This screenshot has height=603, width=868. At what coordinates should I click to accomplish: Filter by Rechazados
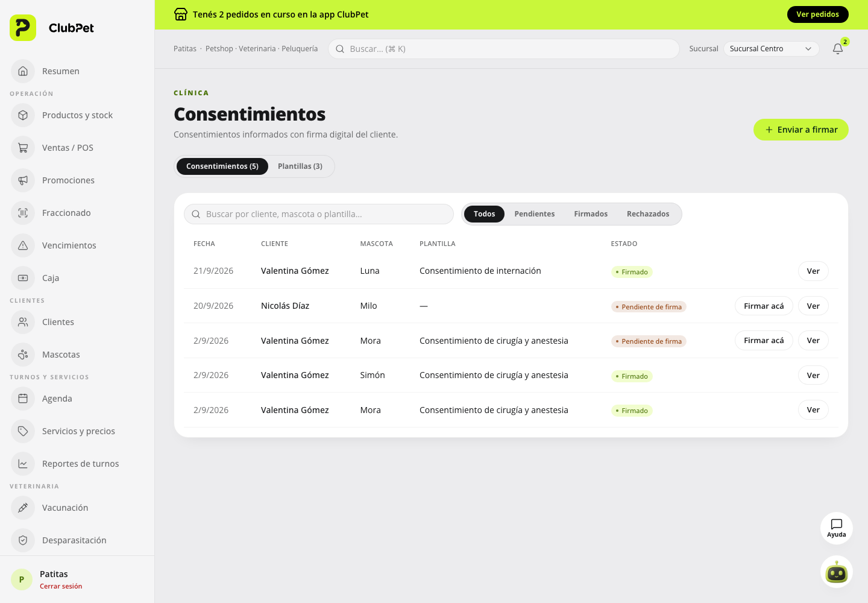coord(648,214)
